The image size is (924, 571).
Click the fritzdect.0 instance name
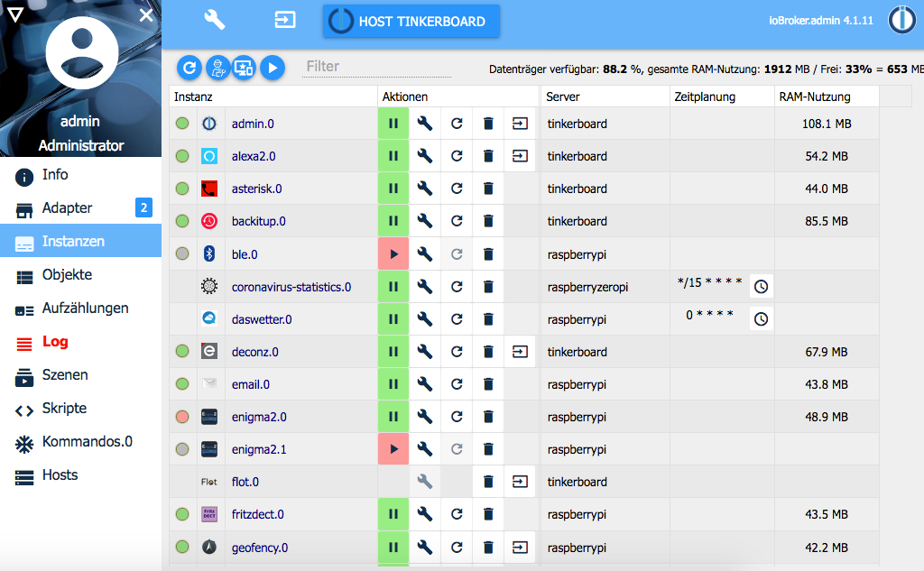(x=257, y=514)
